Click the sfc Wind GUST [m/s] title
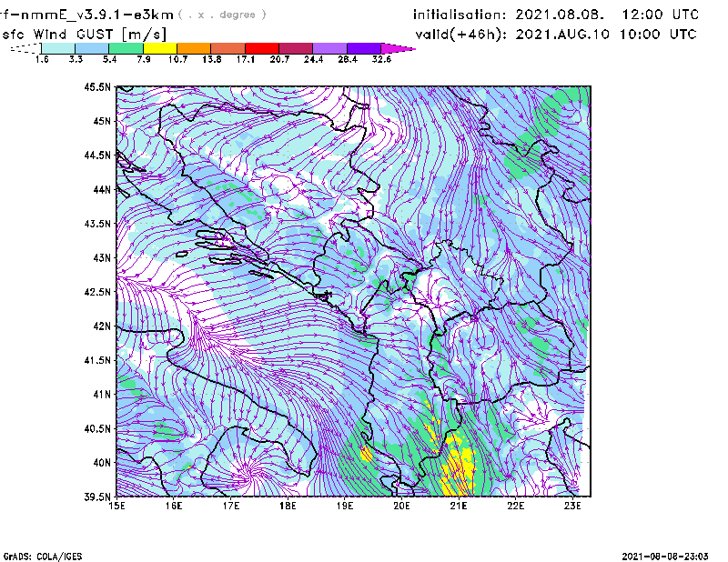The height and width of the screenshot is (562, 728). pos(84,35)
